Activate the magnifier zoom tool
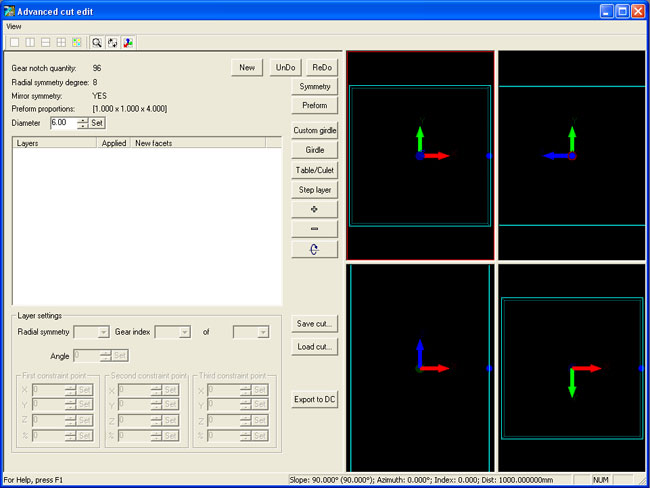Viewport: 650px width, 488px height. [97, 42]
